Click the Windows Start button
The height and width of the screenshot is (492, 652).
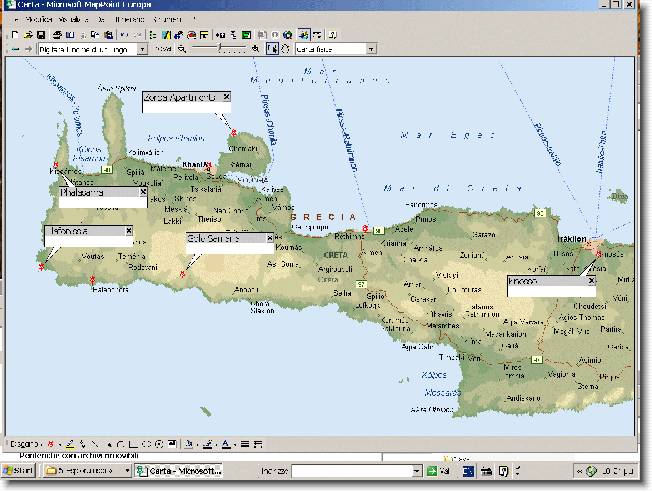(x=19, y=471)
